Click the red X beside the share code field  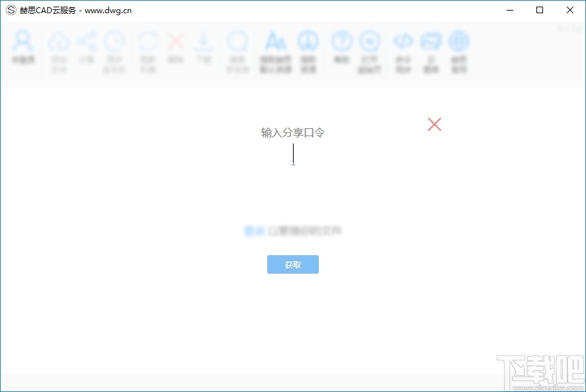[x=435, y=124]
